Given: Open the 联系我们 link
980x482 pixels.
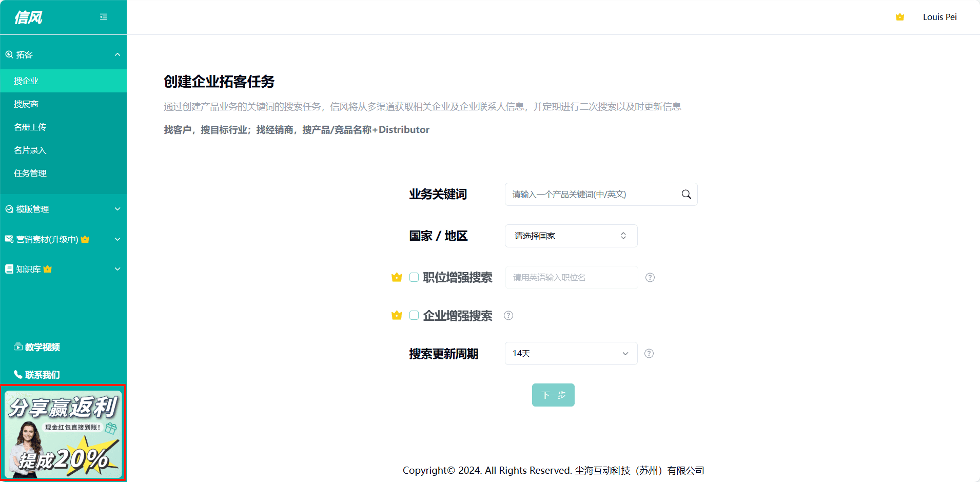Looking at the screenshot, I should (x=42, y=375).
